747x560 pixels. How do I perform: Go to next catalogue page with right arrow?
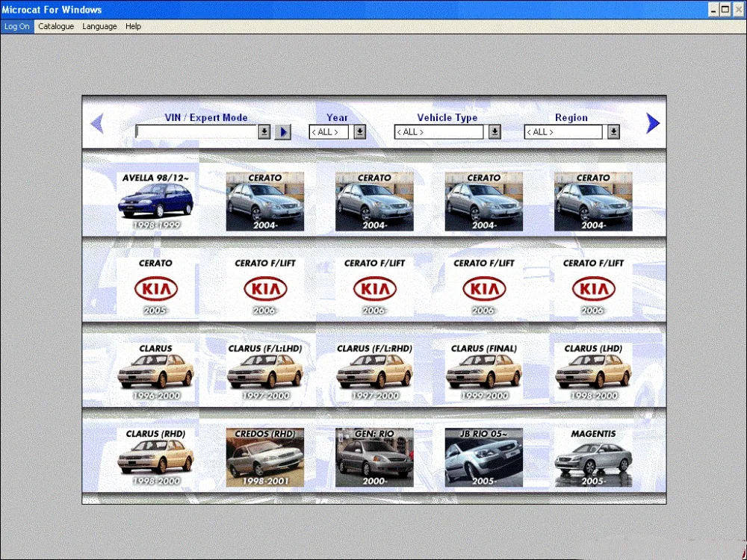tap(653, 123)
